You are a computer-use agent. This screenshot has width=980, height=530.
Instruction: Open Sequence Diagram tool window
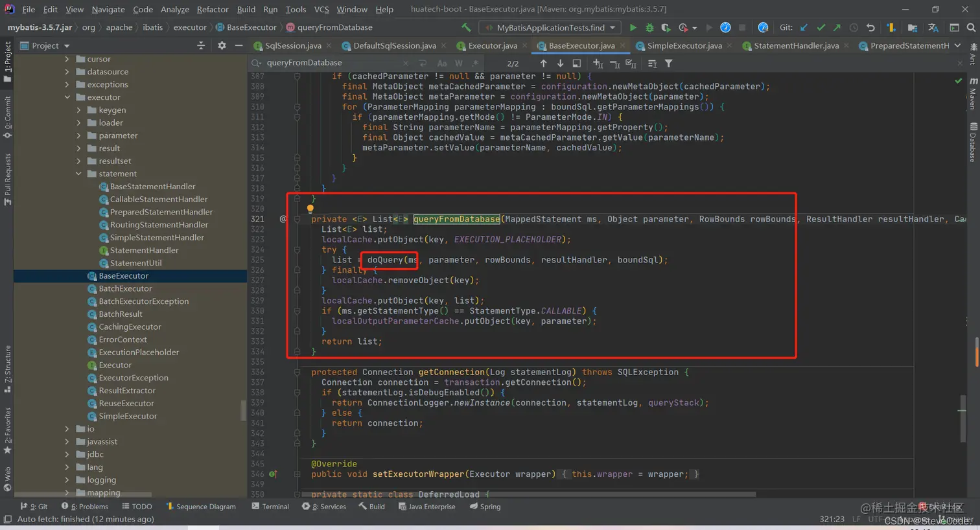coord(201,507)
